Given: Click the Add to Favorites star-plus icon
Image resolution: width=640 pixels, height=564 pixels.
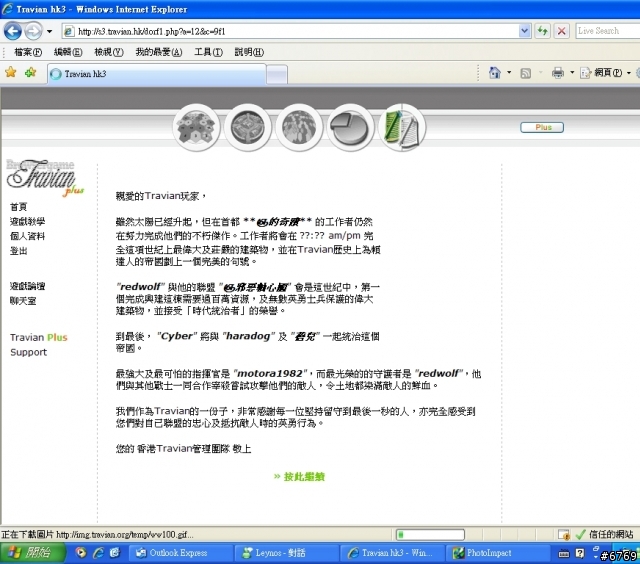Looking at the screenshot, I should 31,73.
